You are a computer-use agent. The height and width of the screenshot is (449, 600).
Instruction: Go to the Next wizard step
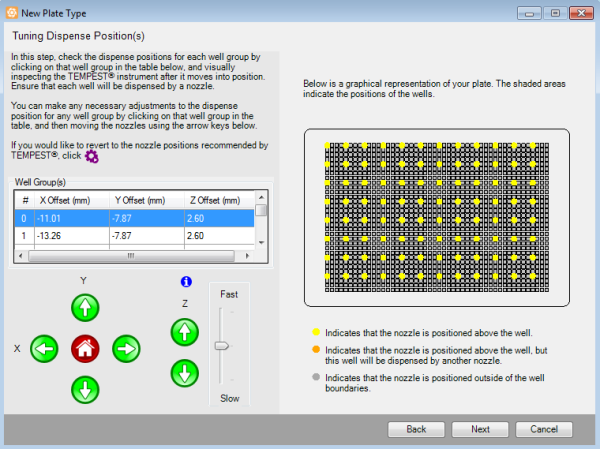pyautogui.click(x=480, y=428)
